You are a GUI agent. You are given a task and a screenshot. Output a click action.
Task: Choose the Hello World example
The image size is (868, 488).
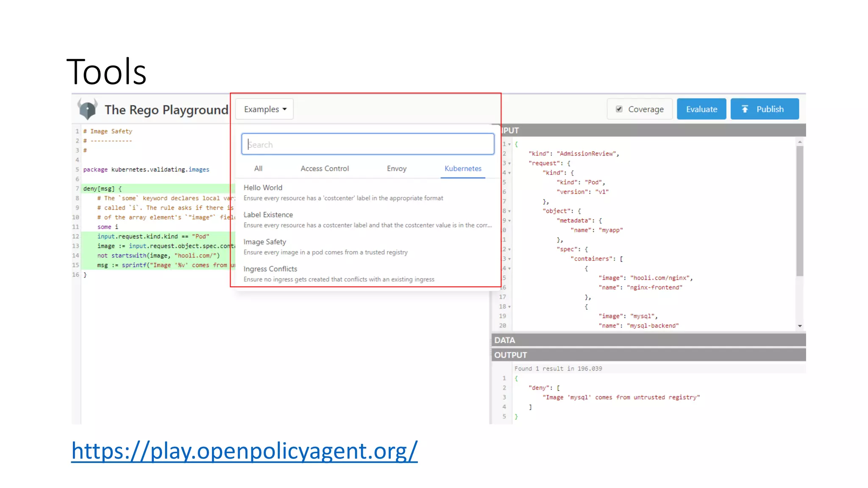coord(368,193)
